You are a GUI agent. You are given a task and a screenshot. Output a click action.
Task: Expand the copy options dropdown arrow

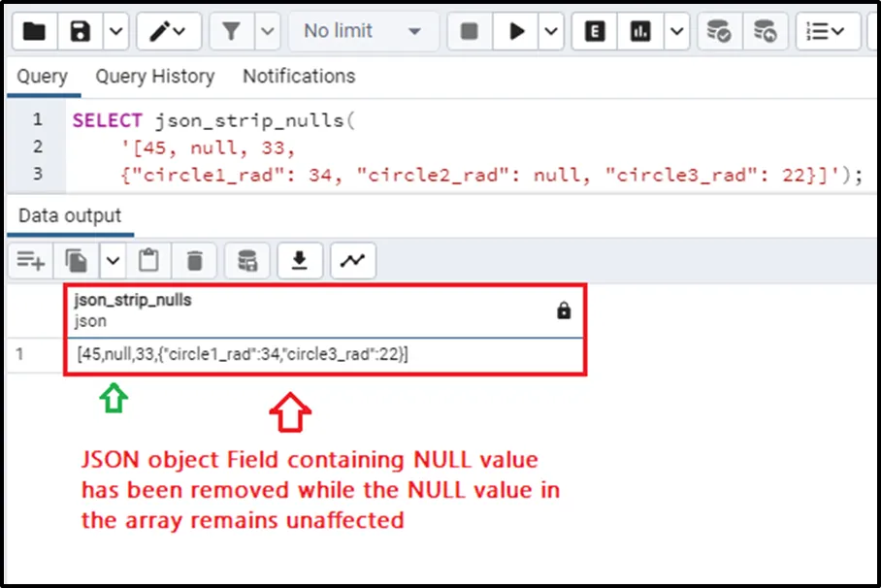click(113, 259)
